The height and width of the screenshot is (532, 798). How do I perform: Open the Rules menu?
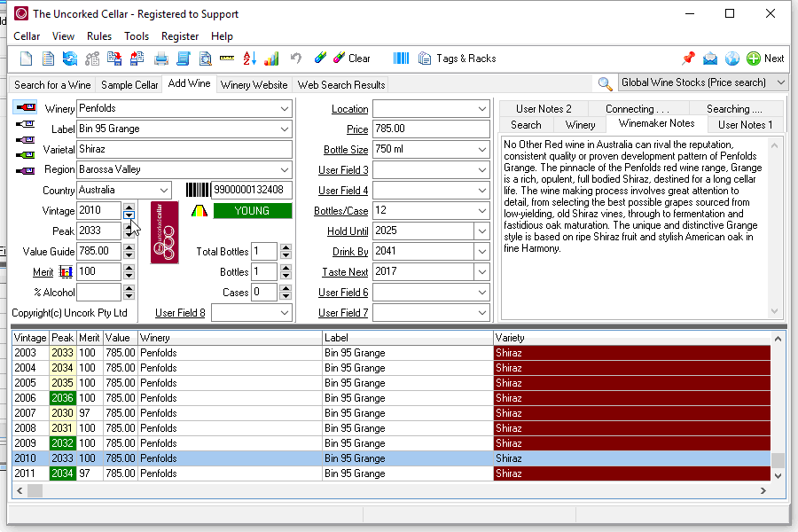point(99,36)
